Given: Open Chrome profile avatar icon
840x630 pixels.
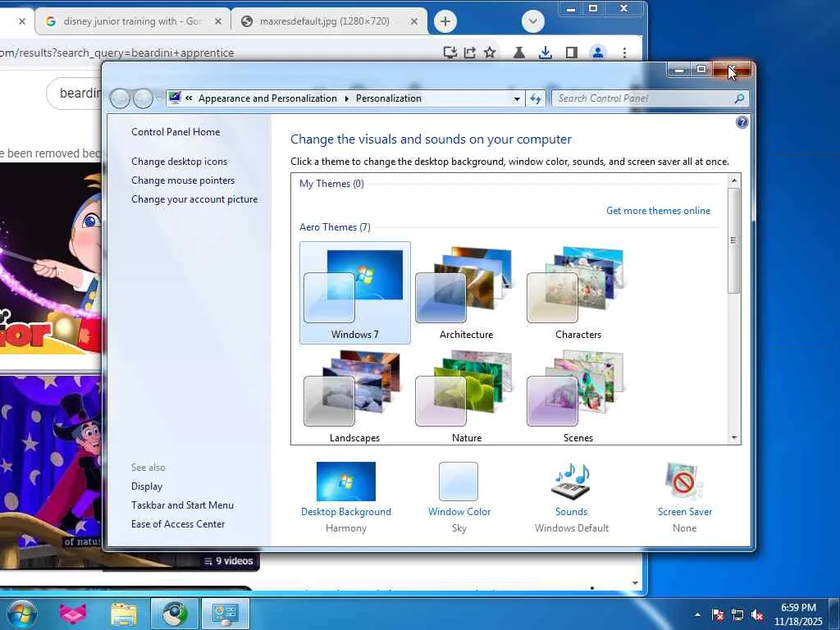Looking at the screenshot, I should click(x=598, y=52).
